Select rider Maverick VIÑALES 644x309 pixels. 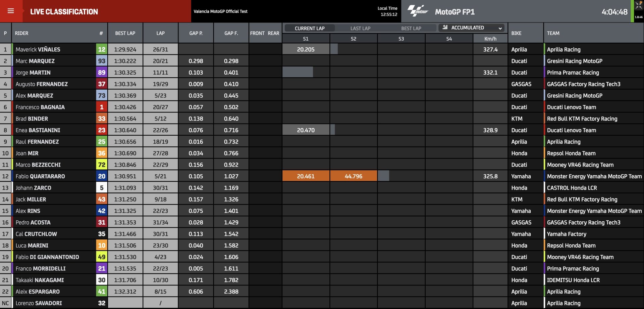click(x=38, y=49)
